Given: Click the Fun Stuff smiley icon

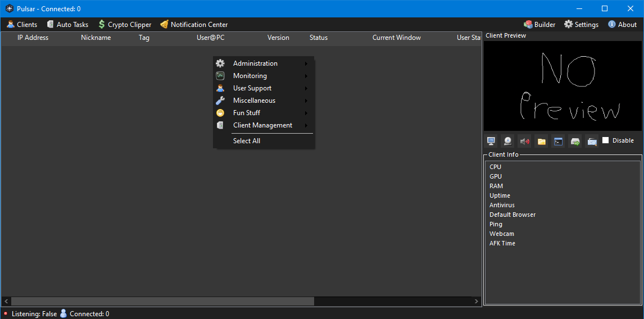Looking at the screenshot, I should 220,113.
